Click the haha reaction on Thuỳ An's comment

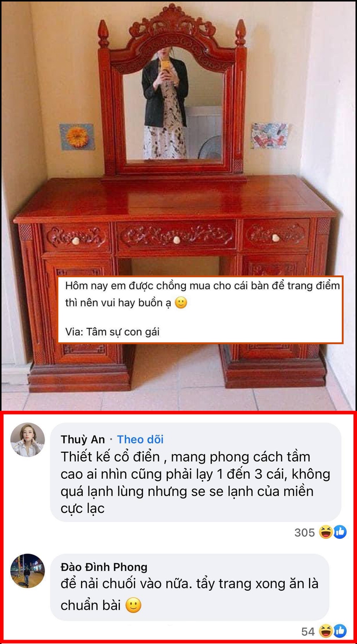coord(326,532)
